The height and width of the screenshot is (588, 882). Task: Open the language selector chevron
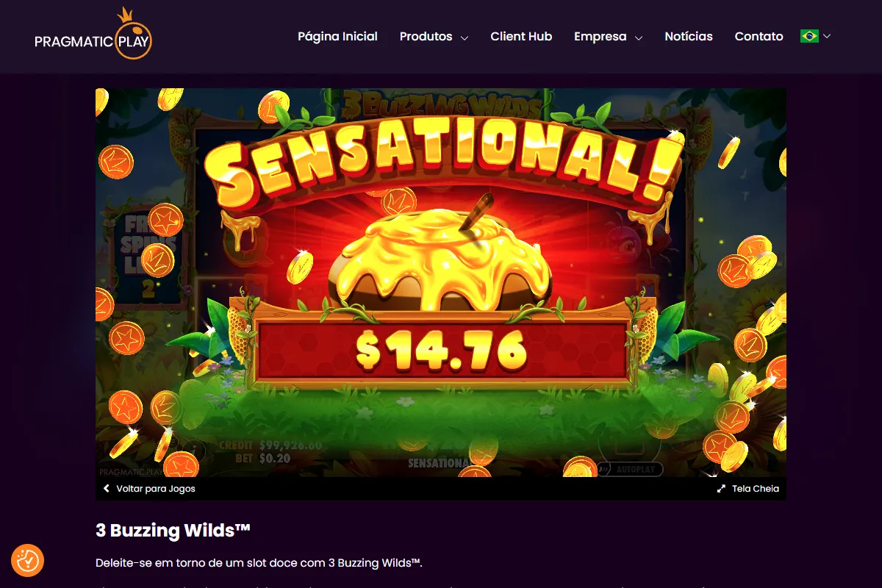coord(827,36)
